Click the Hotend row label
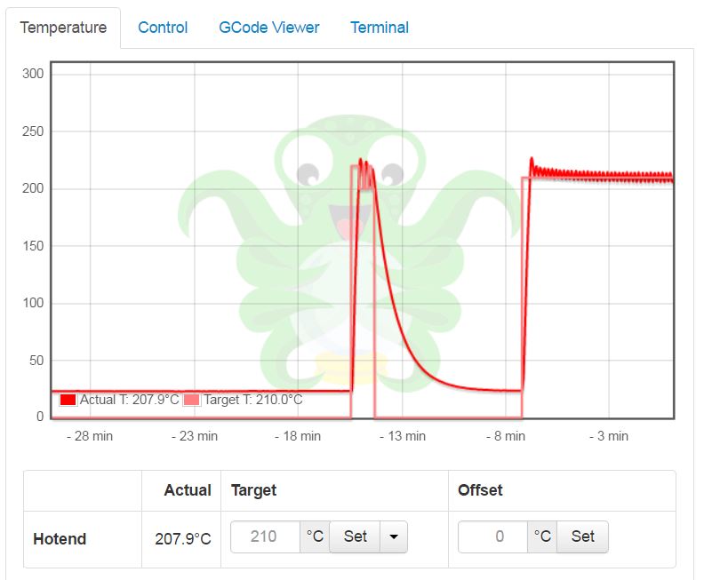 tap(60, 539)
